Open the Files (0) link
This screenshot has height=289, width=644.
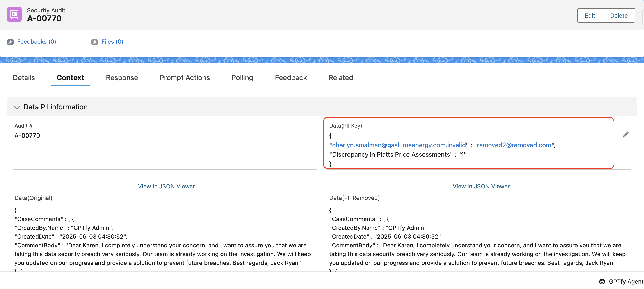[x=112, y=42]
